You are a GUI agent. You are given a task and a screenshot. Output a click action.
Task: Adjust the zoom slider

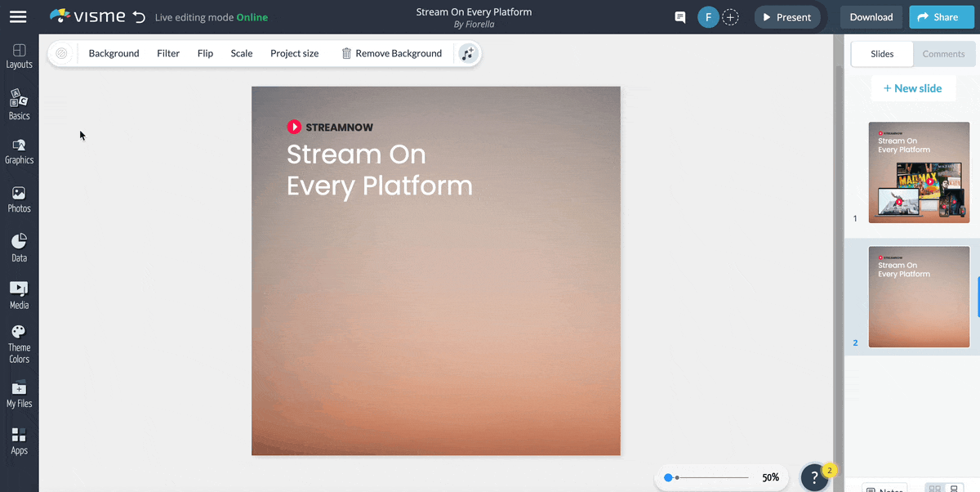[679, 476]
